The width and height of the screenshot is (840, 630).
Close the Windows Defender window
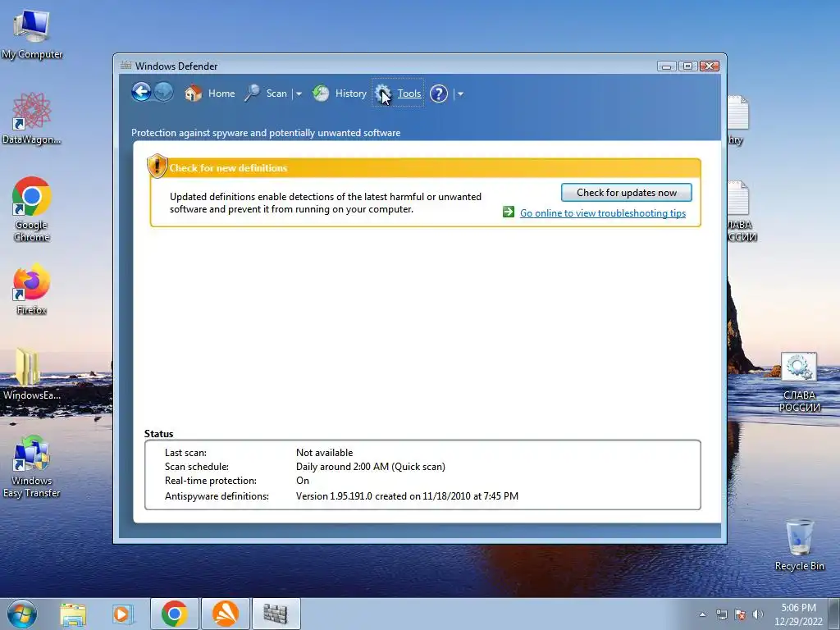pos(710,66)
